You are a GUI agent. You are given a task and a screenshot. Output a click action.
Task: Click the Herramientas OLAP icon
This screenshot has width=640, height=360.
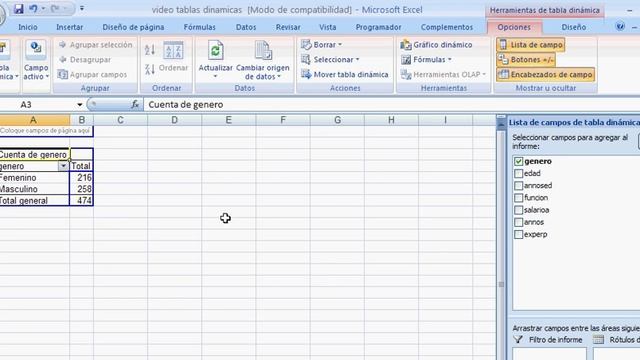[x=406, y=74]
